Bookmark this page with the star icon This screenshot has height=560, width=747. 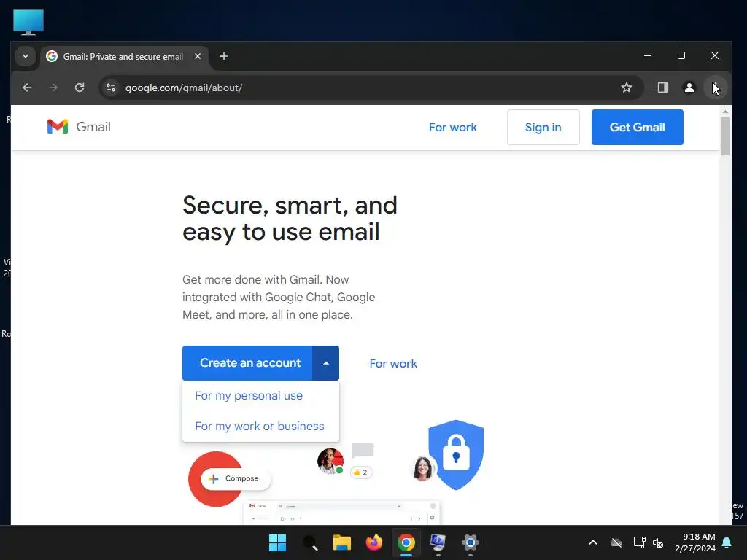coord(627,87)
